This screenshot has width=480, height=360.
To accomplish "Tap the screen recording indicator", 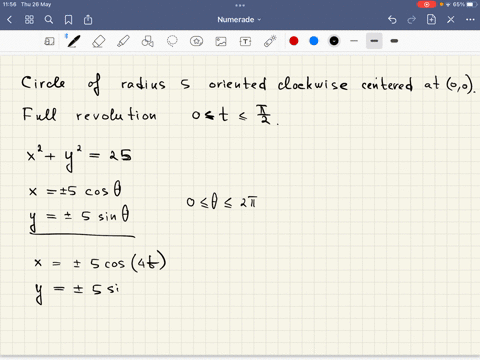I will (x=426, y=4).
